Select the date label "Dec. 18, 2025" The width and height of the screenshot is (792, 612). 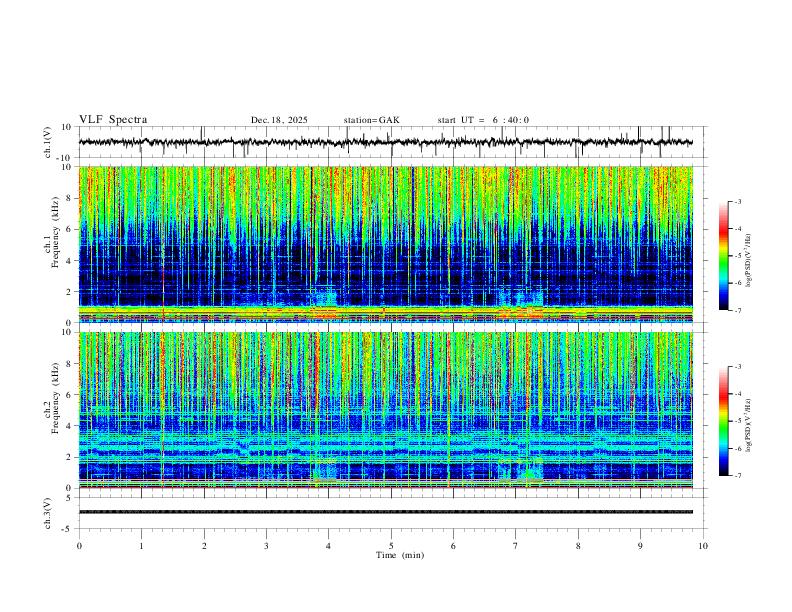point(279,120)
